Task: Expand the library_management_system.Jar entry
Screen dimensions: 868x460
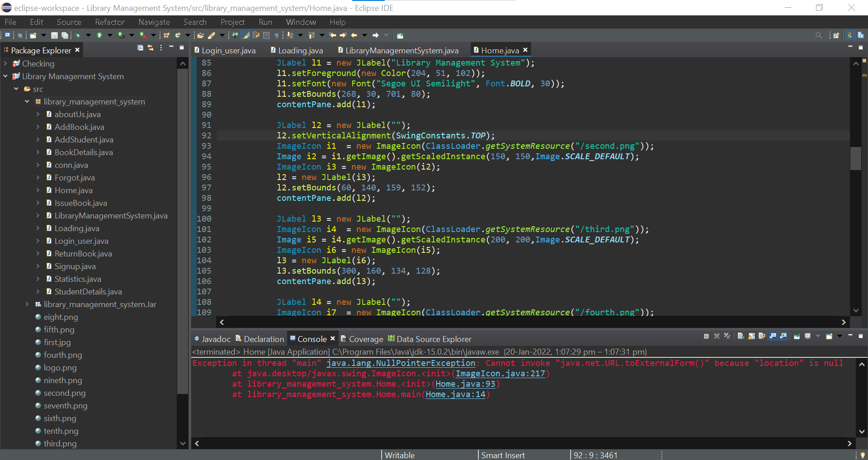Action: pyautogui.click(x=27, y=304)
